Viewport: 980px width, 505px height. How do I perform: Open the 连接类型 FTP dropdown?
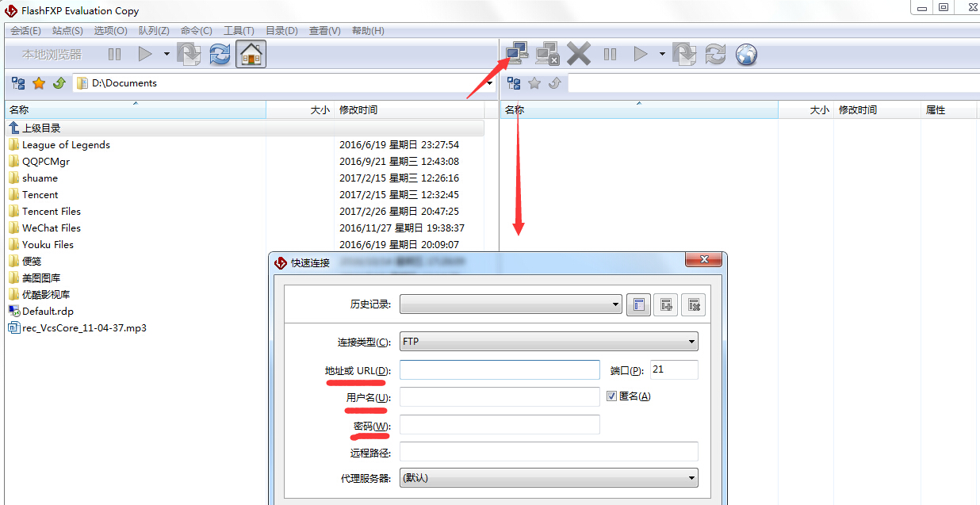tap(549, 342)
